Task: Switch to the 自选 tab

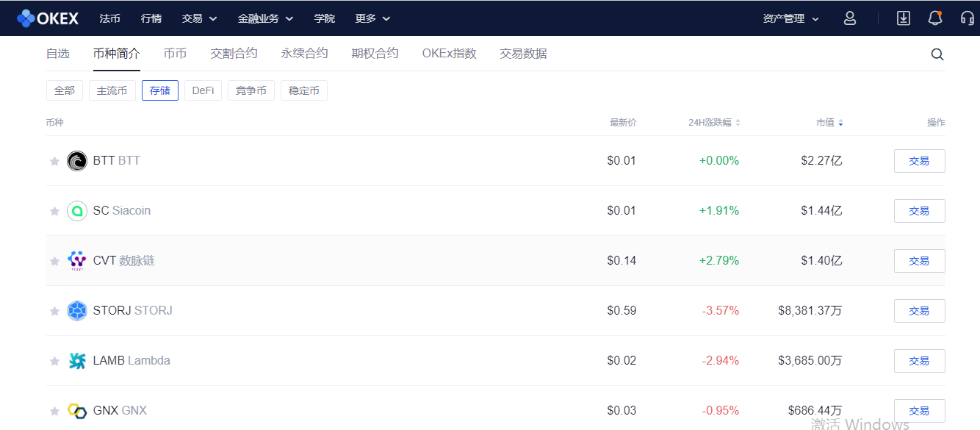Action: (x=58, y=53)
